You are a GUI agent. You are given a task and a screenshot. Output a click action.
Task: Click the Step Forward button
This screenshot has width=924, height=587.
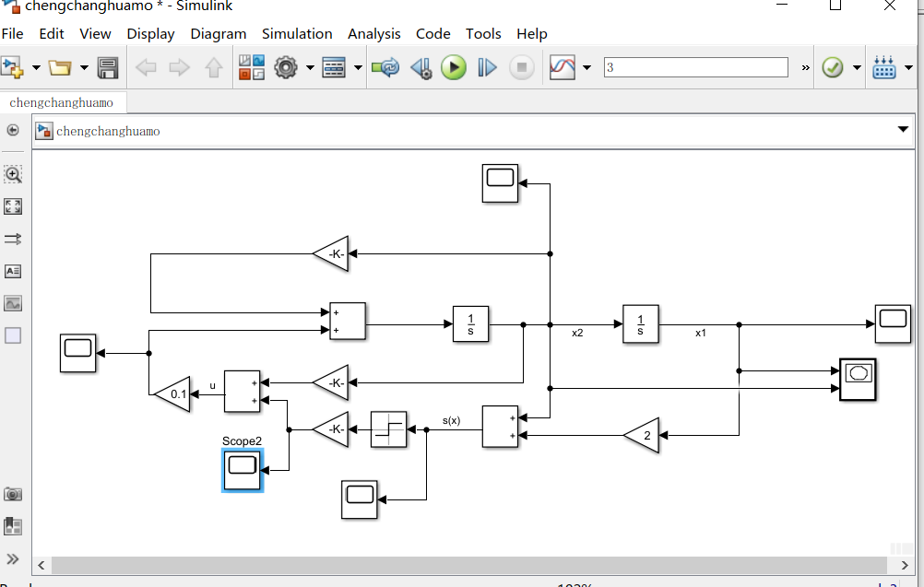coord(487,67)
